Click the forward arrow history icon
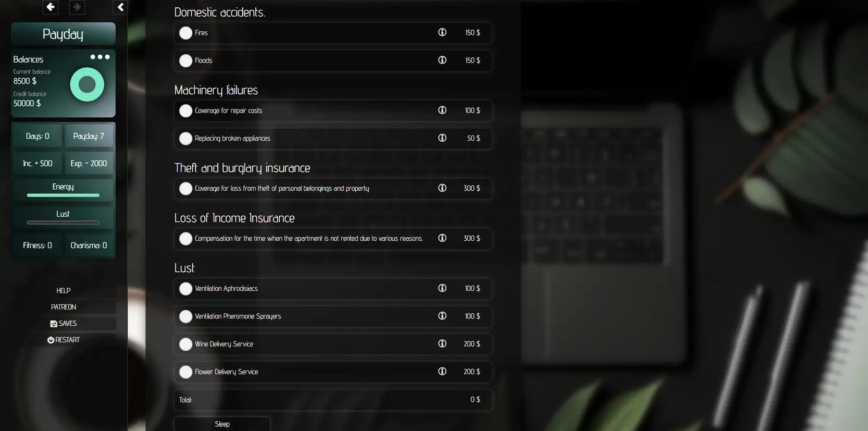868x431 pixels. [x=77, y=7]
